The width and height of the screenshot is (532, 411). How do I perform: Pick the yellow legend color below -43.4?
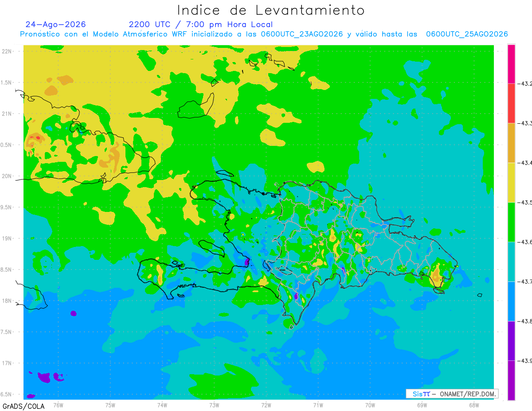511,182
